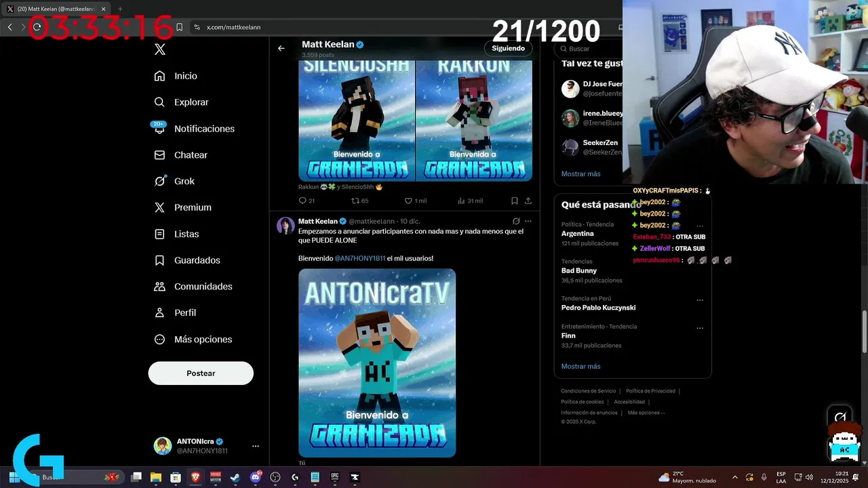Open Política de Privacidad link
Screen dimensions: 868x488
650,391
